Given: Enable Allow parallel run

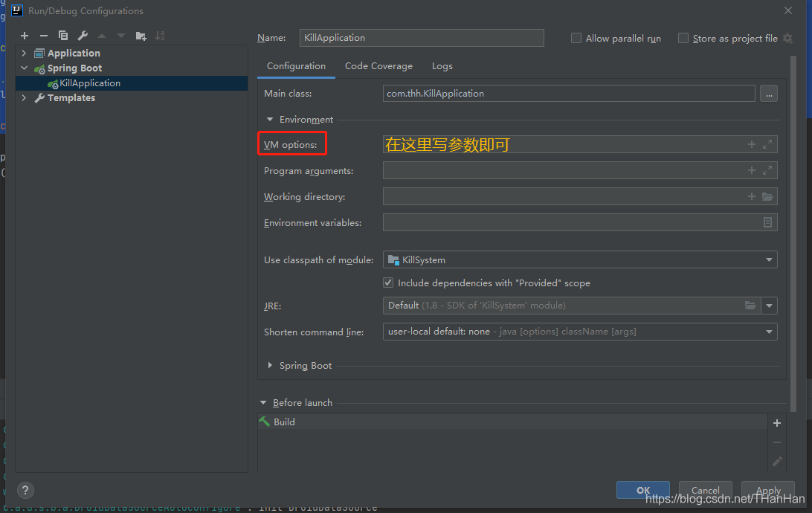Looking at the screenshot, I should (576, 39).
